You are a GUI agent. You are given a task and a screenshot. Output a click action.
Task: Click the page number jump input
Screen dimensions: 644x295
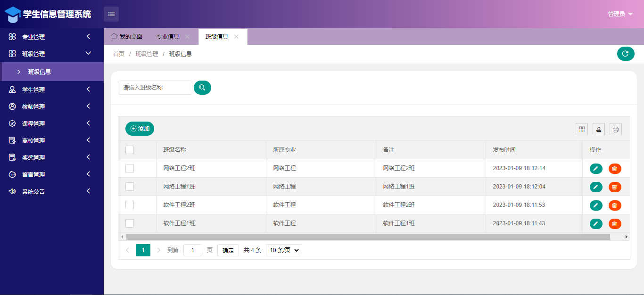coord(193,250)
